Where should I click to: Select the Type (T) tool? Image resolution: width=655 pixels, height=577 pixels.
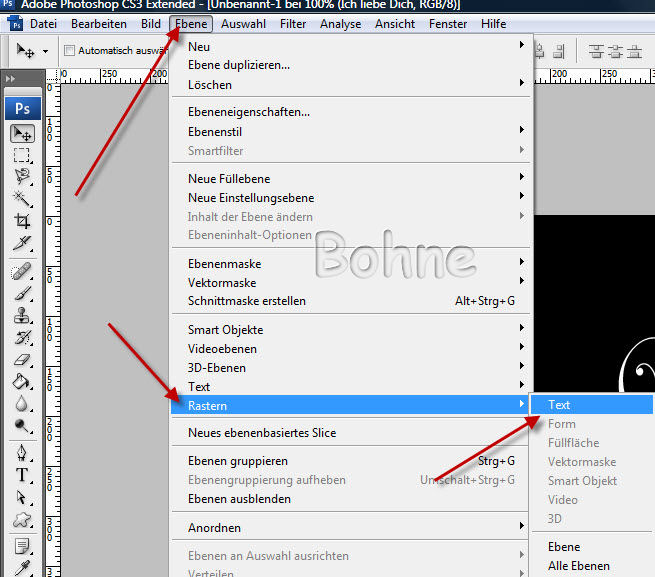click(x=22, y=475)
